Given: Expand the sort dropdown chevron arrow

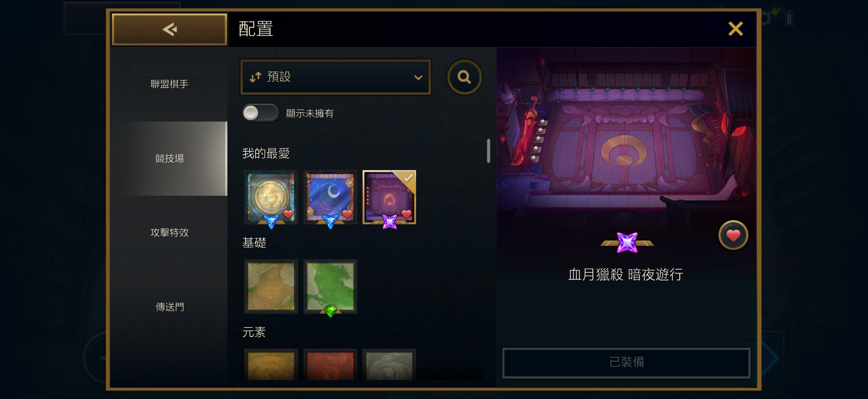Looking at the screenshot, I should tap(418, 77).
